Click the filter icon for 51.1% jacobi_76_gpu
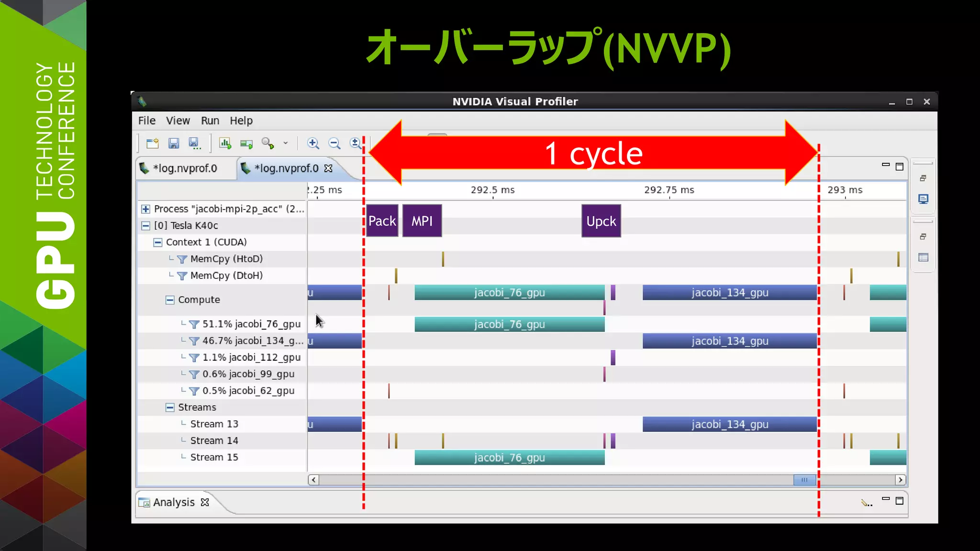980x551 pixels. [194, 324]
